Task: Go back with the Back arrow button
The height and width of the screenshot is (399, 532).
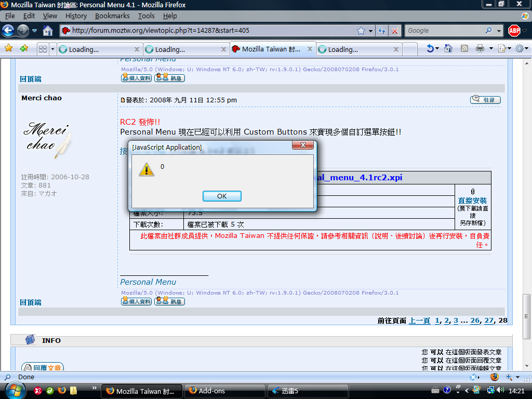Action: click(x=8, y=31)
